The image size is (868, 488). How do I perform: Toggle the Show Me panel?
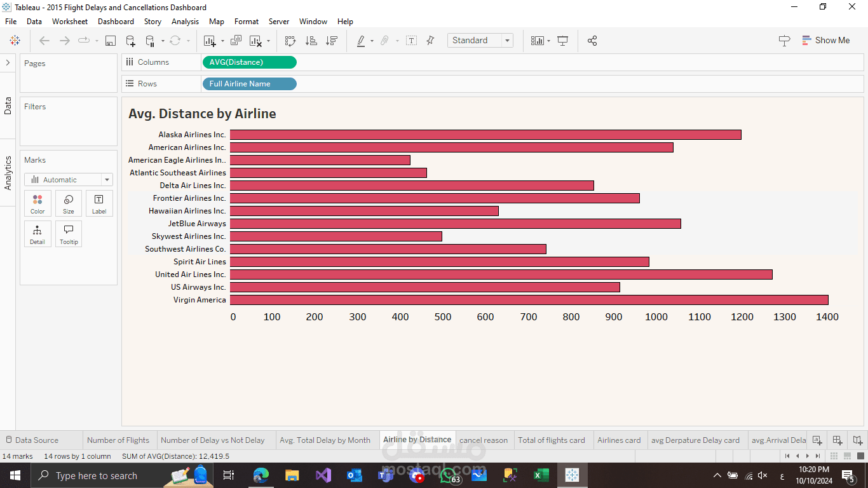coord(825,40)
